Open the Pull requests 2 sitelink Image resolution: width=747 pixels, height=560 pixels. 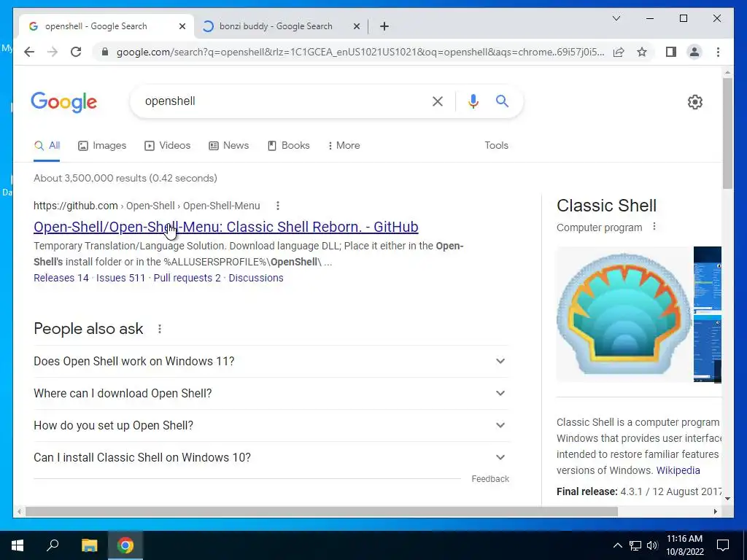tap(187, 278)
